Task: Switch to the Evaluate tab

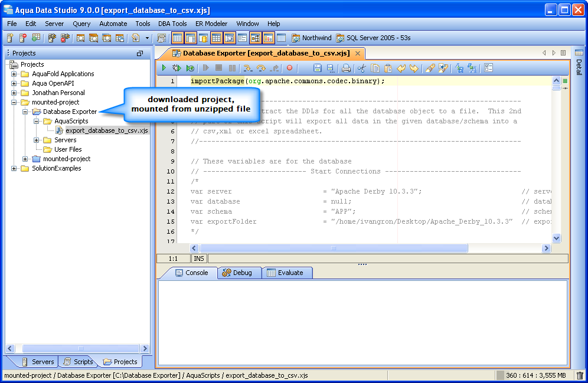Action: click(x=286, y=273)
